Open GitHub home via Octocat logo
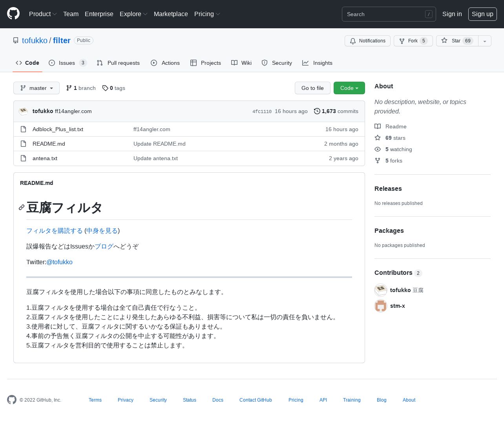Screen dimensions: 504x424 click(13, 14)
